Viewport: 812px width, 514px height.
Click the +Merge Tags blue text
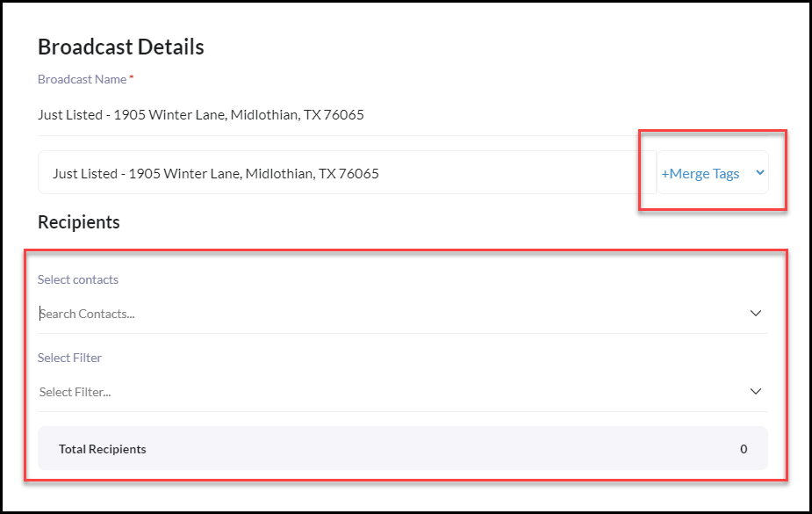701,173
